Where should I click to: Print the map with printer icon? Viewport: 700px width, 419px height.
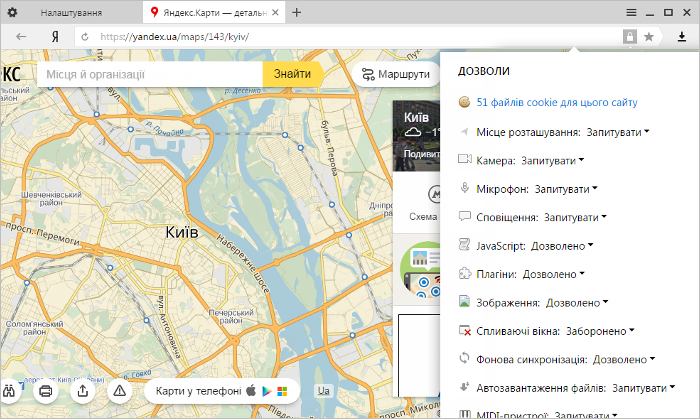(x=46, y=391)
